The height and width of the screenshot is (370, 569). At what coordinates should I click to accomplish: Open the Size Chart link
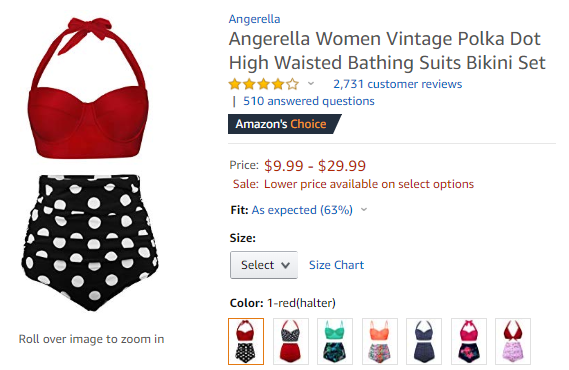coord(336,265)
